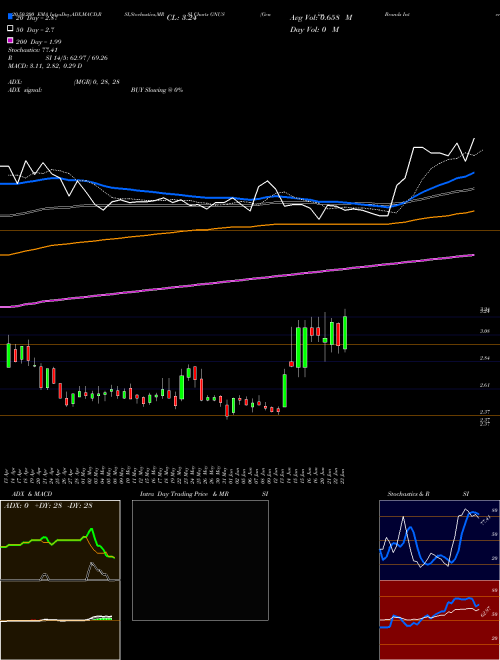Viewport: 500px width, 660px height.
Task: Click the blue stochastics chart panel
Action: coord(439,540)
